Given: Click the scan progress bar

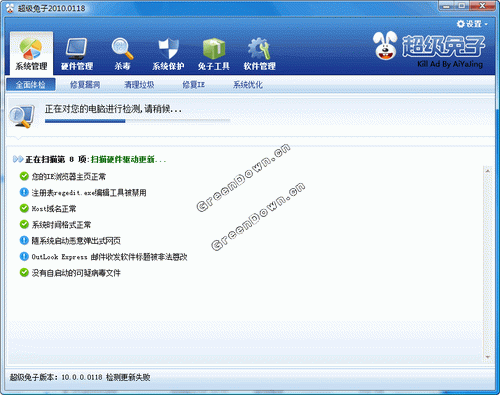Looking at the screenshot, I should (138, 121).
